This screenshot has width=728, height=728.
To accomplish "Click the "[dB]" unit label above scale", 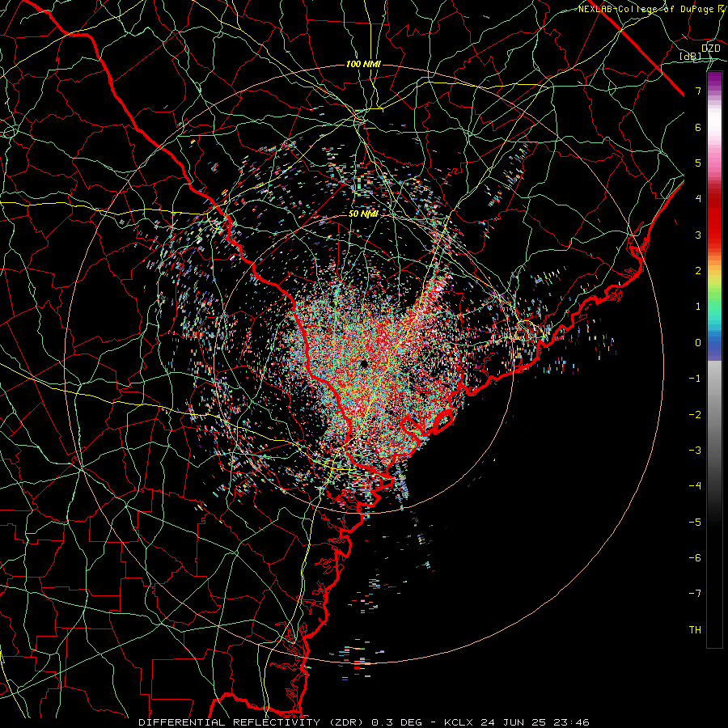I will coord(691,57).
